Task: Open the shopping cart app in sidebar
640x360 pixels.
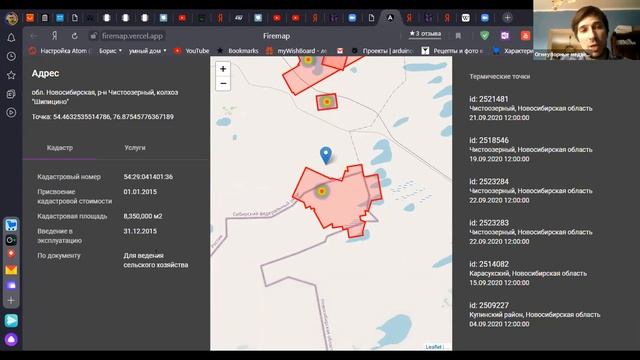Action: pos(11,225)
